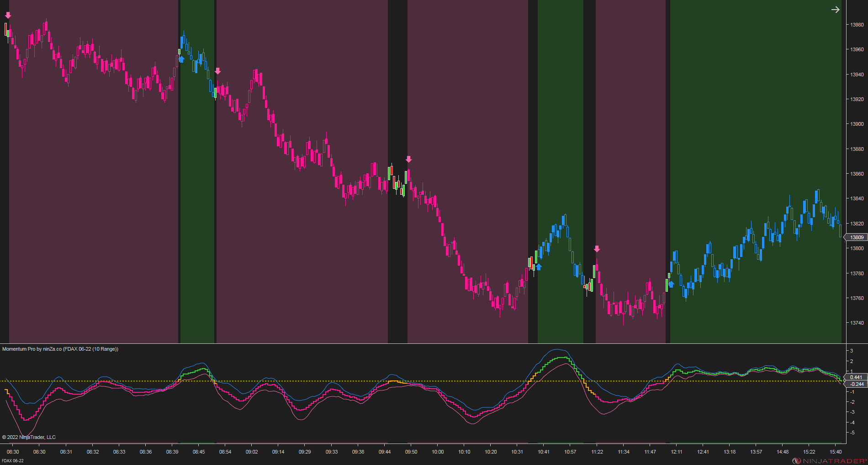Click indicator scale label -5

point(852,433)
